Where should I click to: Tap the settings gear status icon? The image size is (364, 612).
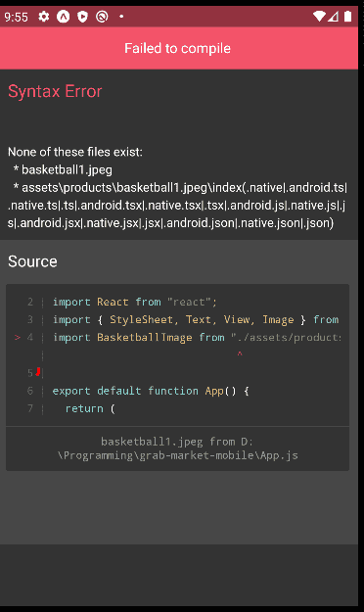click(x=44, y=17)
